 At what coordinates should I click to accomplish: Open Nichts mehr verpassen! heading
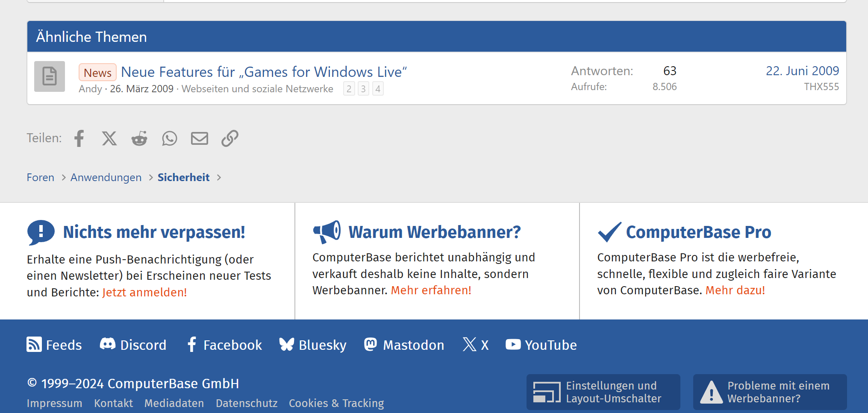click(154, 232)
